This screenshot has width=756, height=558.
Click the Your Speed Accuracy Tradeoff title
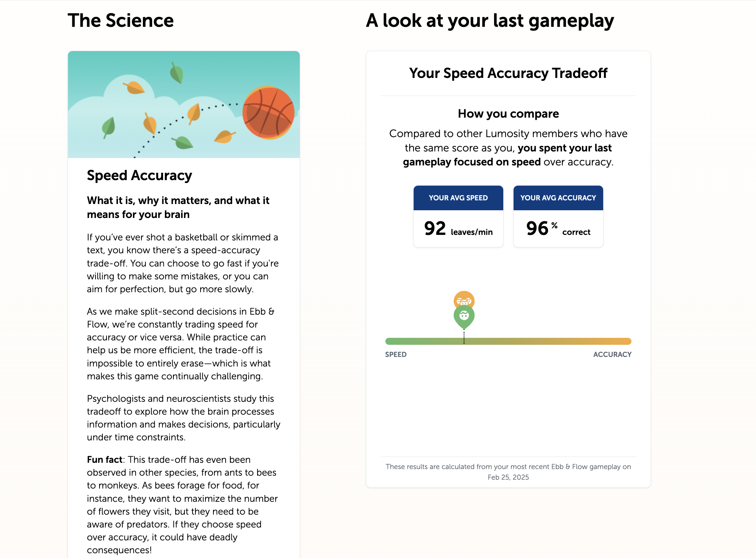(508, 73)
